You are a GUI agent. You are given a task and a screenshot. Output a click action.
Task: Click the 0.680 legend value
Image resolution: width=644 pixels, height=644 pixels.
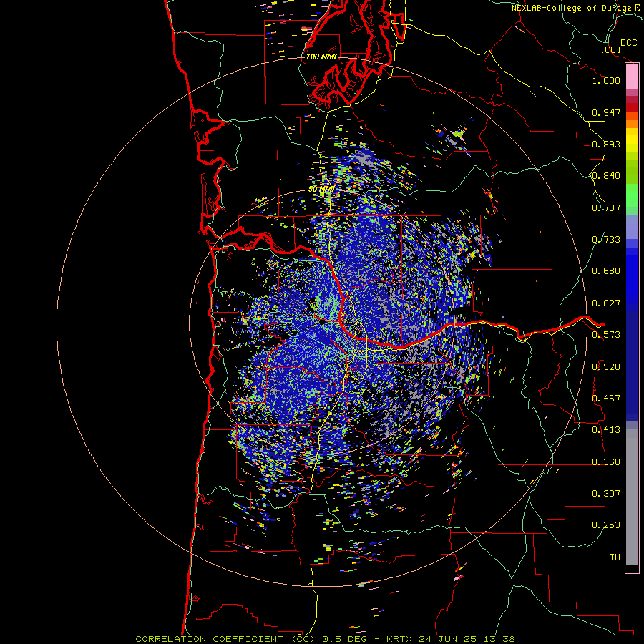pyautogui.click(x=606, y=271)
